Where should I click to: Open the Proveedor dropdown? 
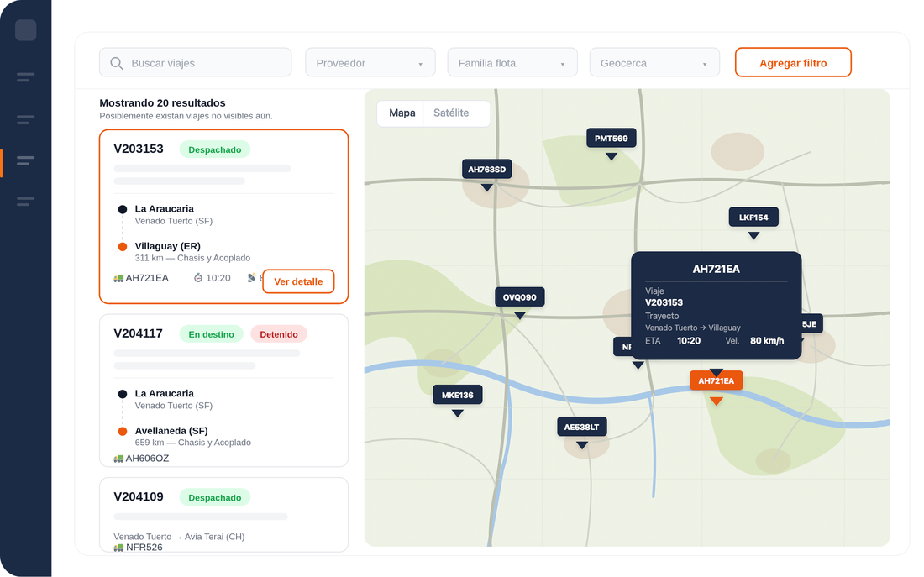[x=370, y=62]
